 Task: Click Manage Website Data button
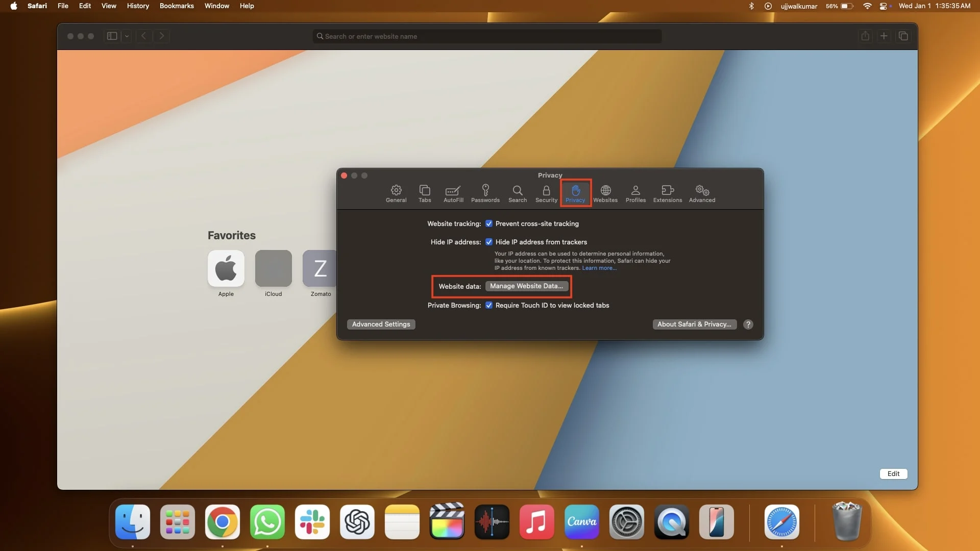(x=526, y=286)
